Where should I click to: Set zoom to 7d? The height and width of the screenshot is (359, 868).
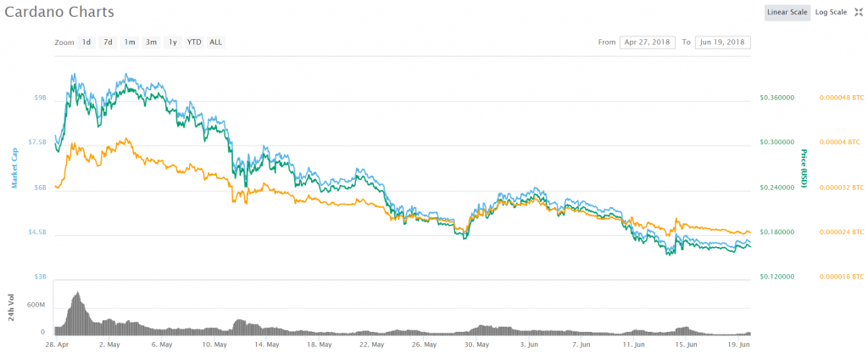point(108,42)
